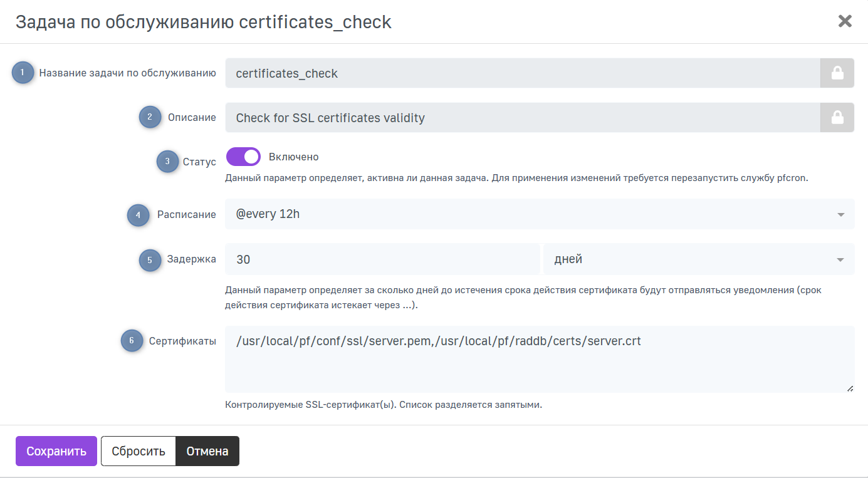The height and width of the screenshot is (478, 868).
Task: Click badge 4 beside Расписание label
Action: (x=138, y=215)
